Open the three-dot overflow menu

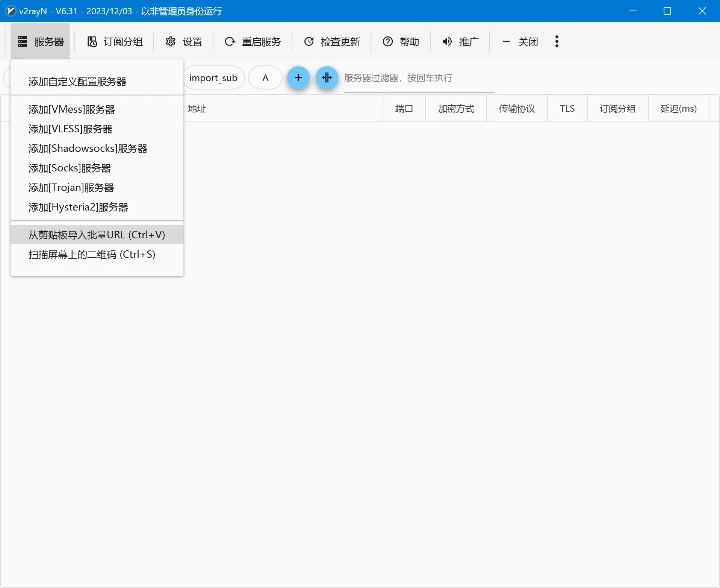click(x=557, y=41)
